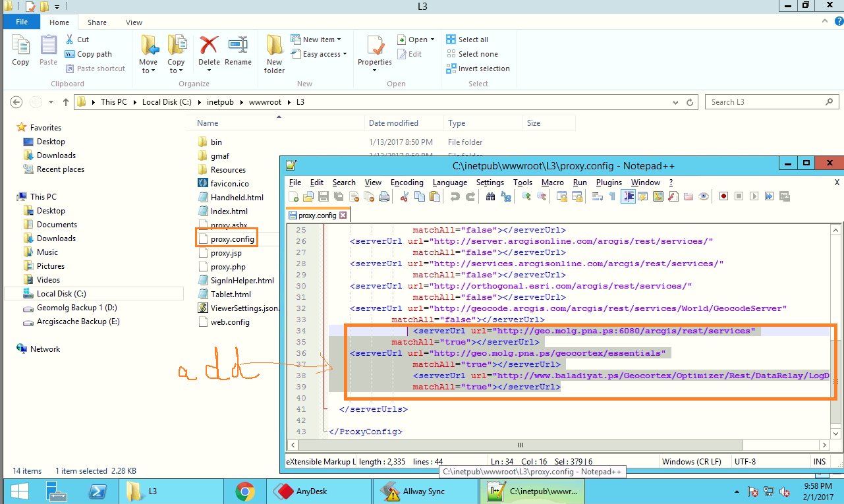This screenshot has height=504, width=844.
Task: Collapse the Explorer ribbon with chevron
Action: [825, 22]
